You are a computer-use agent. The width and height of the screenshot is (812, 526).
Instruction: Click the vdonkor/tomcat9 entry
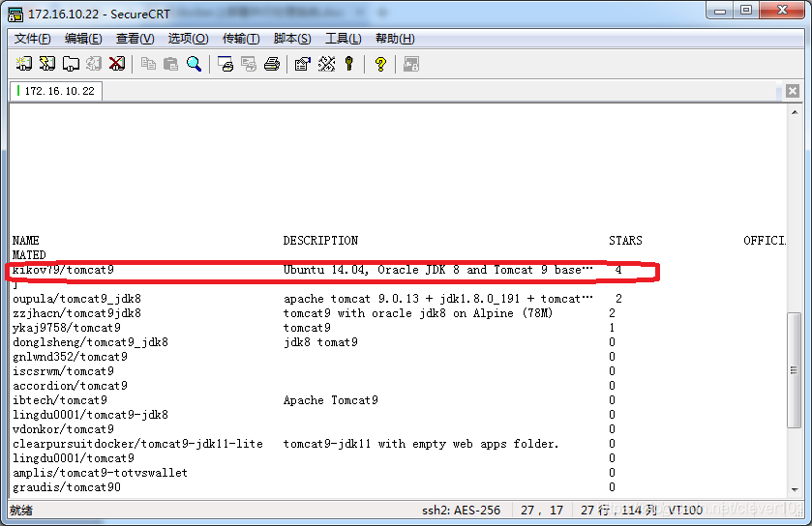point(63,429)
